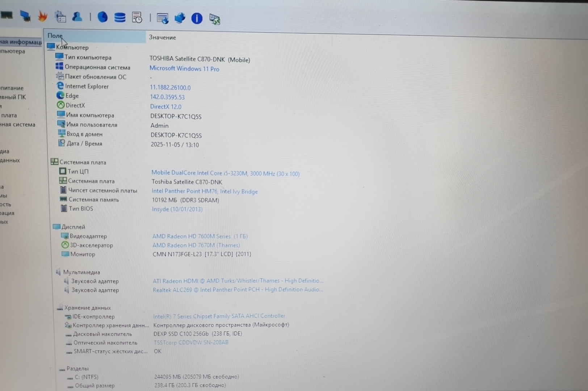Click the blue globe toolbar icon
The height and width of the screenshot is (391, 588).
pyautogui.click(x=180, y=18)
